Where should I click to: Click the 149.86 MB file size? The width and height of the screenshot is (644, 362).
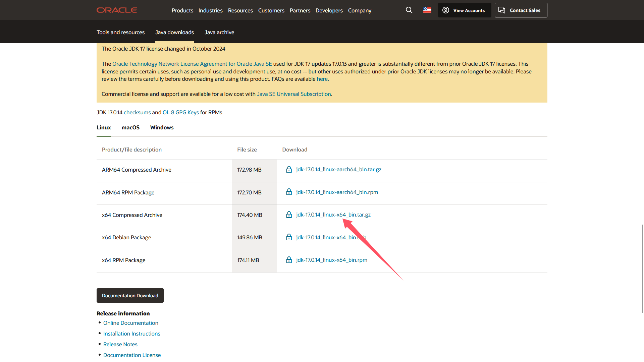[x=250, y=237]
